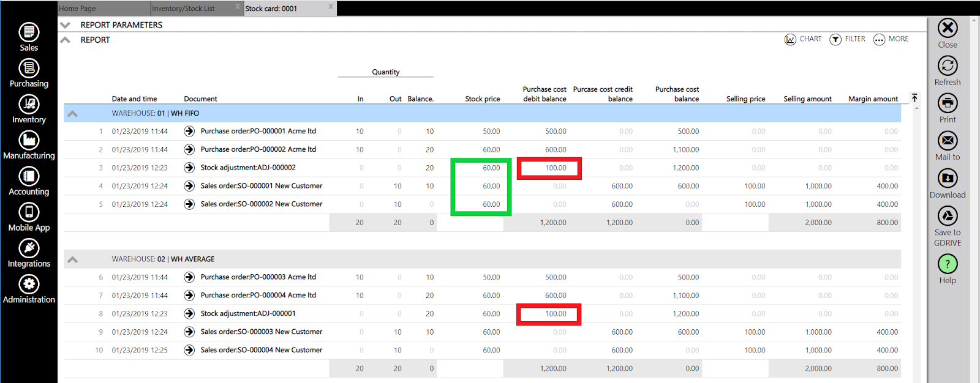Open the CHART view

pos(803,39)
